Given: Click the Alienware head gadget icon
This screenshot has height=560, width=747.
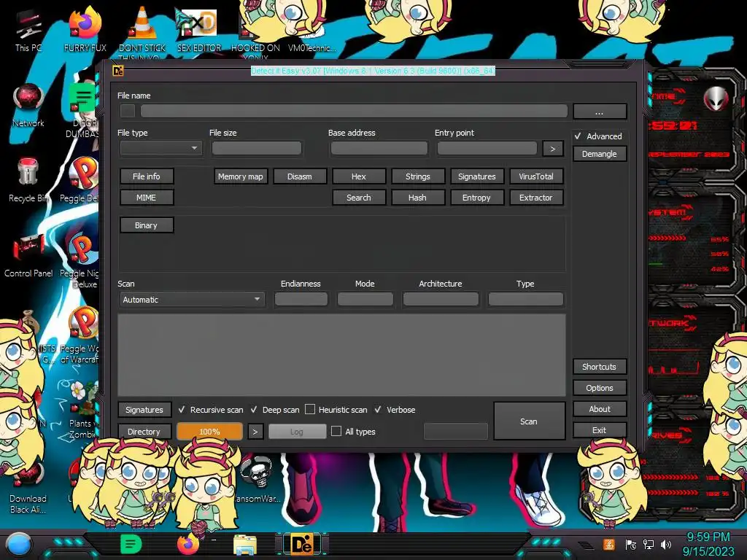Looking at the screenshot, I should 716,98.
